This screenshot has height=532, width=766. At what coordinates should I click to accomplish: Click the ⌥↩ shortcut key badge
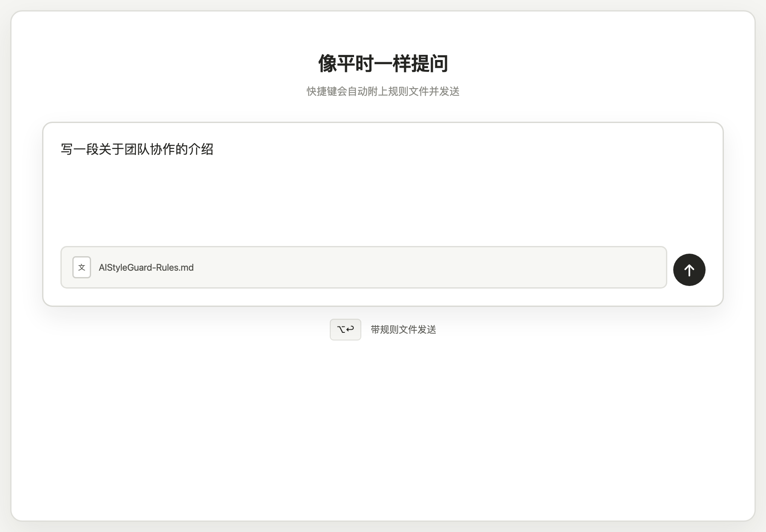(346, 329)
